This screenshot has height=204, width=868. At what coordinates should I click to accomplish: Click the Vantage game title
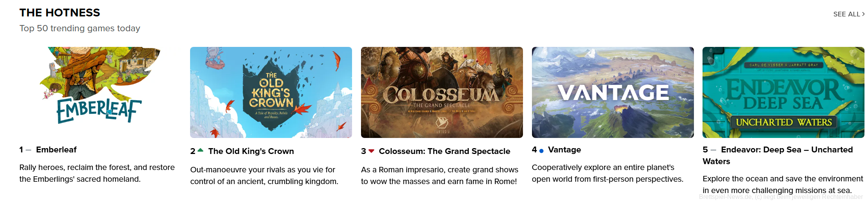tap(564, 150)
